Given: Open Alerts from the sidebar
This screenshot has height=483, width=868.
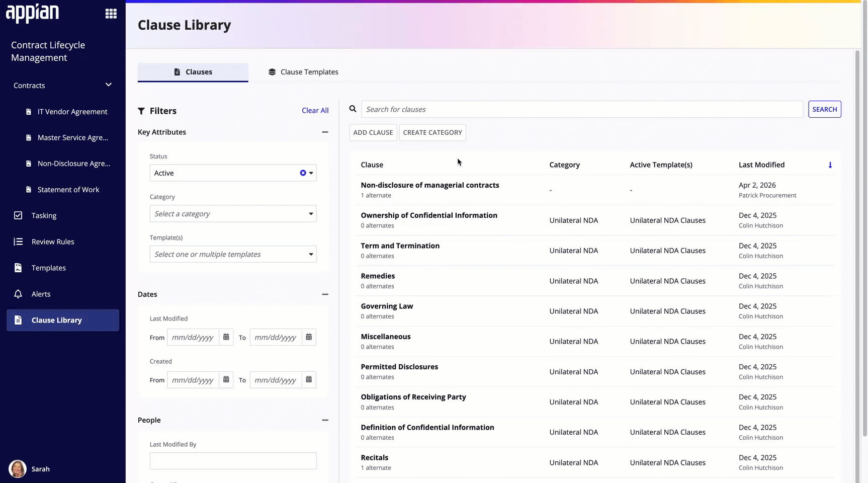Looking at the screenshot, I should pos(63,294).
